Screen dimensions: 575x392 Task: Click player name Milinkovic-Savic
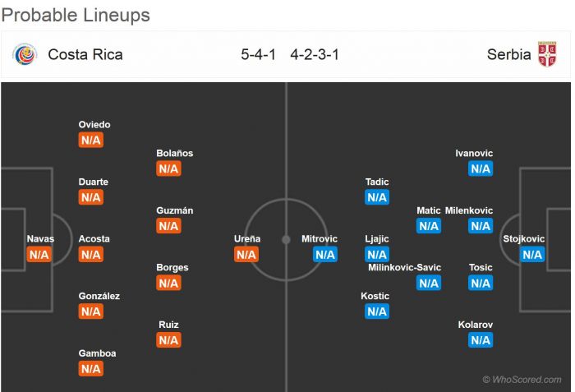[x=405, y=267]
